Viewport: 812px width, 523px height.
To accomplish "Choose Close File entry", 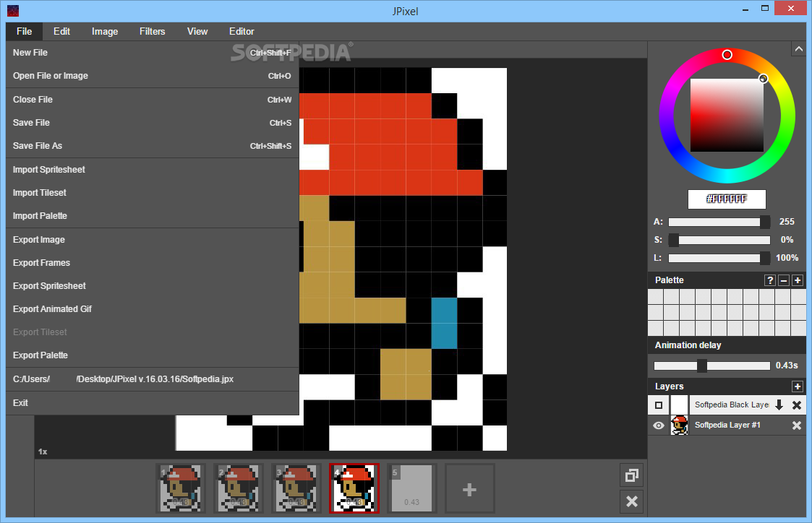I will (153, 100).
